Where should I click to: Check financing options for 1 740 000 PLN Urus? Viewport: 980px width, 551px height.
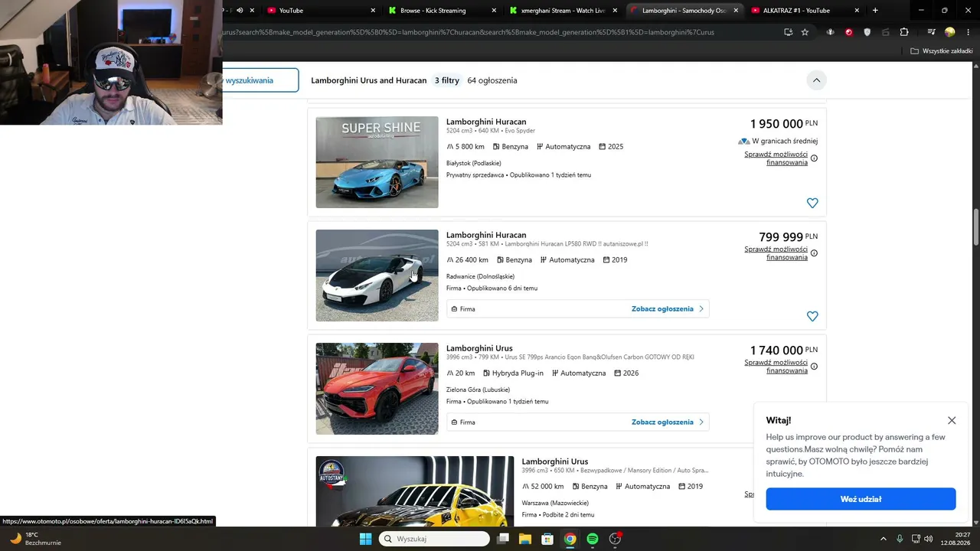[776, 367]
